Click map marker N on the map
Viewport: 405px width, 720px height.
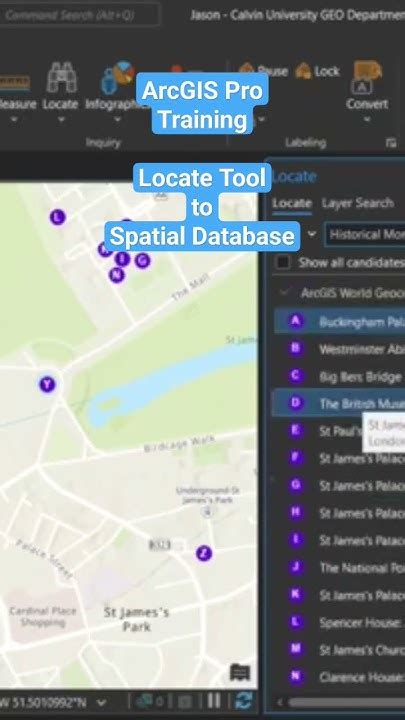[x=117, y=275]
